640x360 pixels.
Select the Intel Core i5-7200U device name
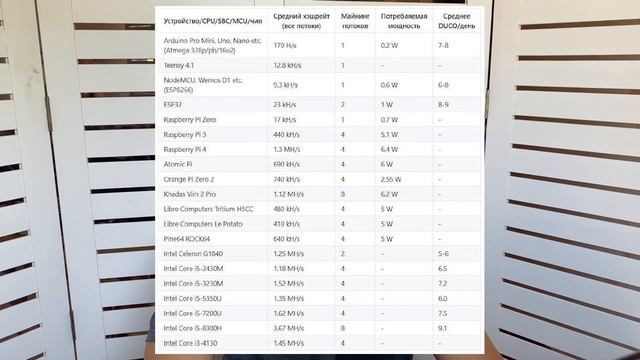coord(192,313)
